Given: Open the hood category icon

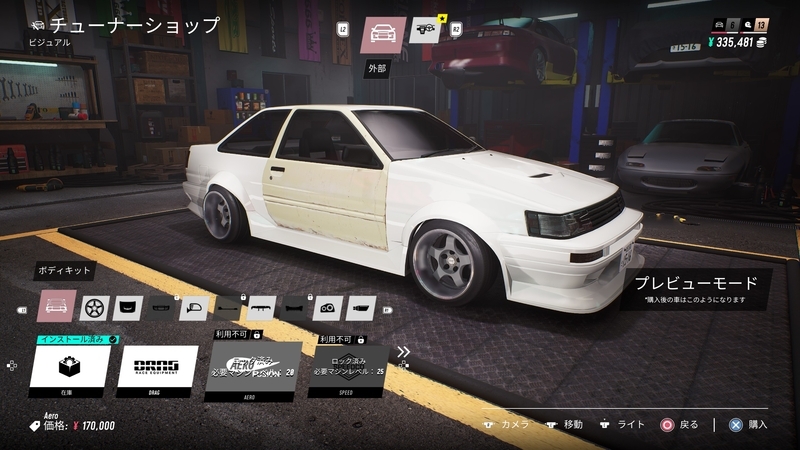Looking at the screenshot, I should coord(128,308).
